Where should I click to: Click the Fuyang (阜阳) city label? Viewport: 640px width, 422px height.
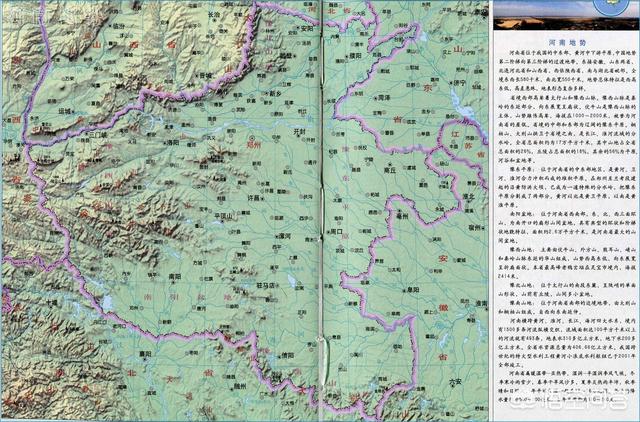tap(413, 289)
